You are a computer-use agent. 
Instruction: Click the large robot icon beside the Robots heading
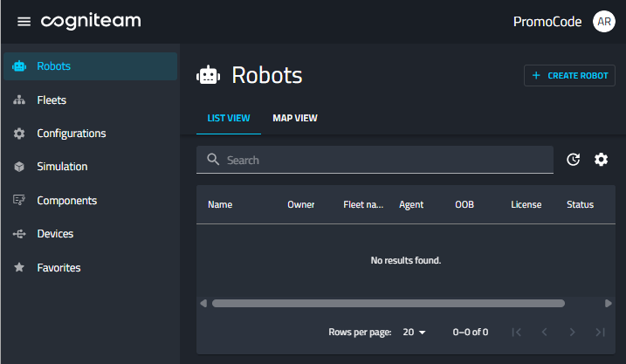208,75
